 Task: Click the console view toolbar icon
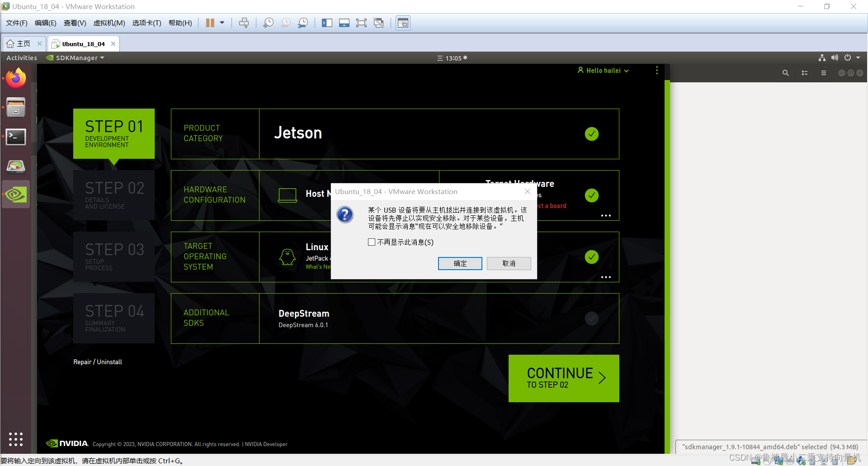pyautogui.click(x=403, y=23)
